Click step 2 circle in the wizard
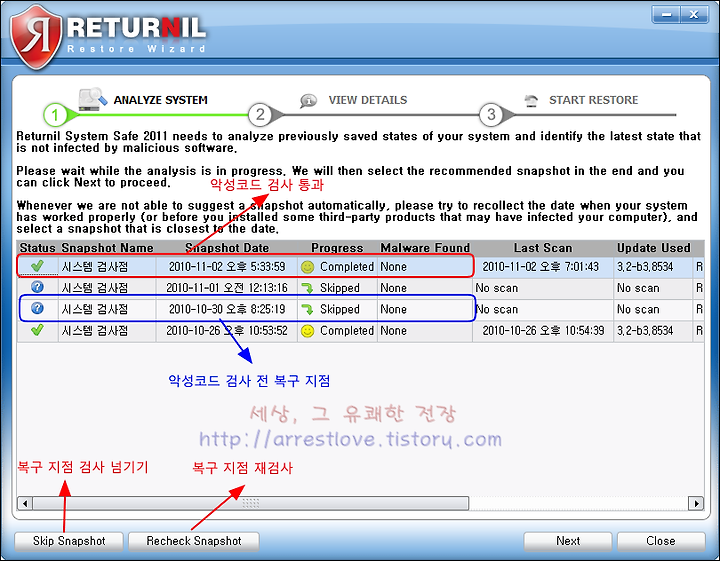720x561 pixels. [x=260, y=114]
